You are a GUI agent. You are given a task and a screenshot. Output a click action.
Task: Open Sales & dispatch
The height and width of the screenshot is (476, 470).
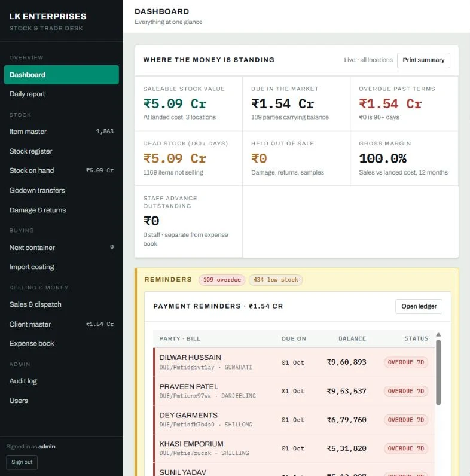tap(62, 304)
